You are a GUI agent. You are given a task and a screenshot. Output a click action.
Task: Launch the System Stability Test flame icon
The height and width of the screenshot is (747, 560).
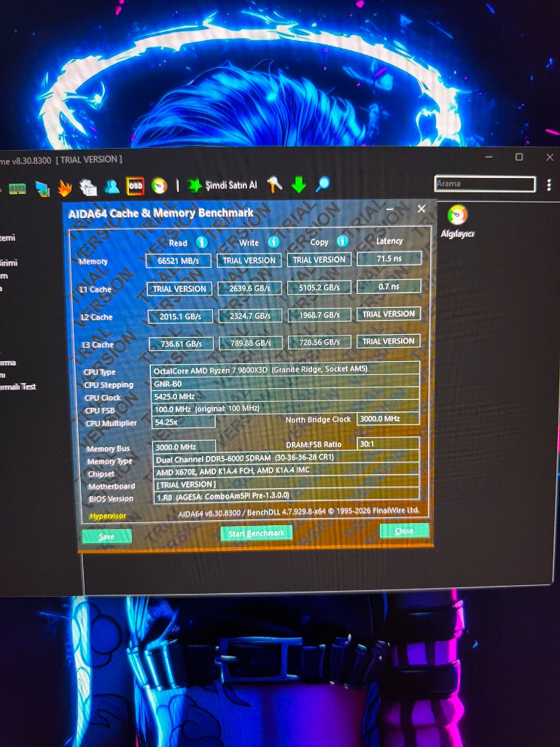pyautogui.click(x=65, y=187)
